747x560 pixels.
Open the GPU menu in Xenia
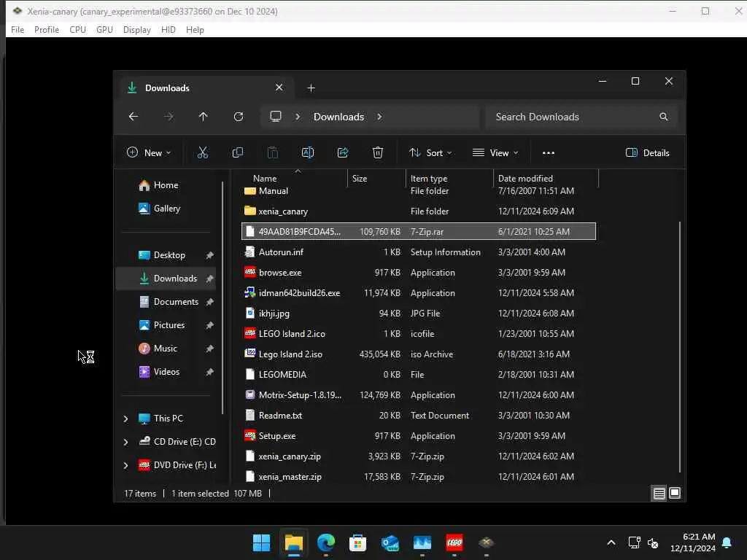(104, 29)
